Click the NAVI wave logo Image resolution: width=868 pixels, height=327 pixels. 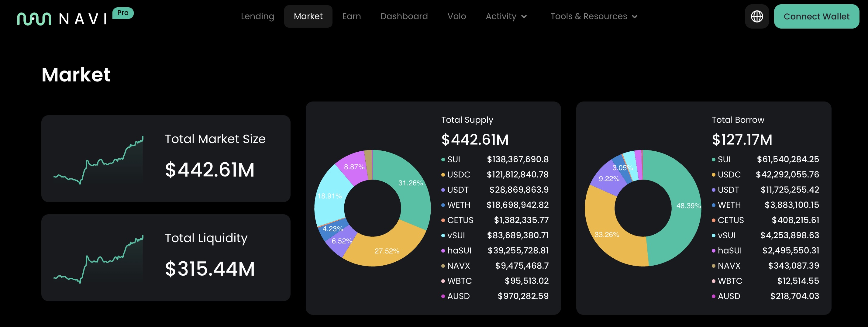(x=34, y=19)
